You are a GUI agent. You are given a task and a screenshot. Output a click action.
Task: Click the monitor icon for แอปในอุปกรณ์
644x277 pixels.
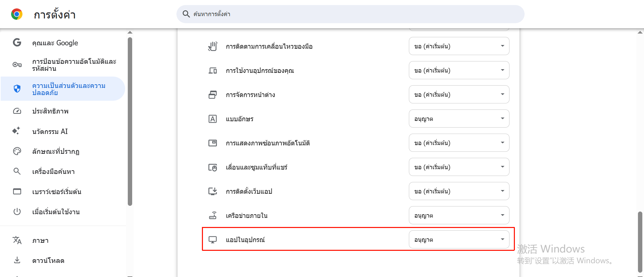point(213,240)
